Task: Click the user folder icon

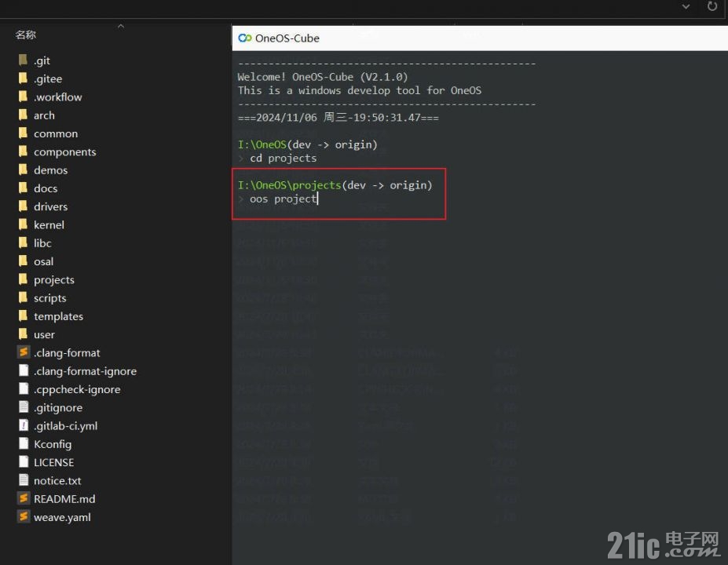Action: [23, 334]
